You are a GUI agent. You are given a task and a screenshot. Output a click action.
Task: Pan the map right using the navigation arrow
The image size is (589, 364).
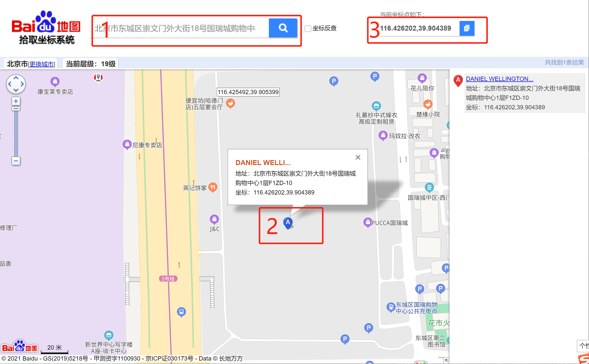click(22, 84)
